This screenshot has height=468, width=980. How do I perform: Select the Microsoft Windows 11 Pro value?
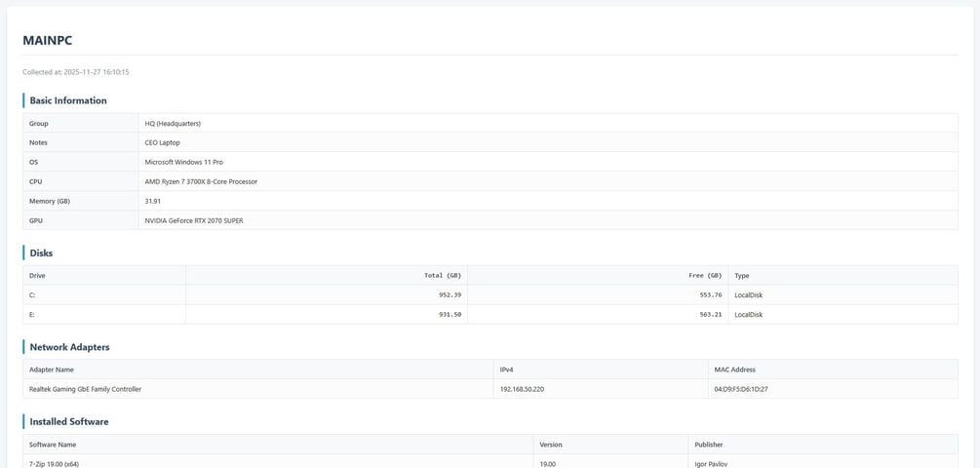(183, 162)
